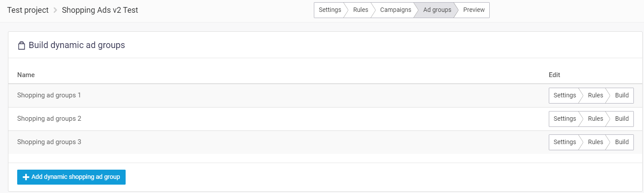Viewport: 644px width, 193px height.
Task: Open the Preview wizard step
Action: [473, 10]
